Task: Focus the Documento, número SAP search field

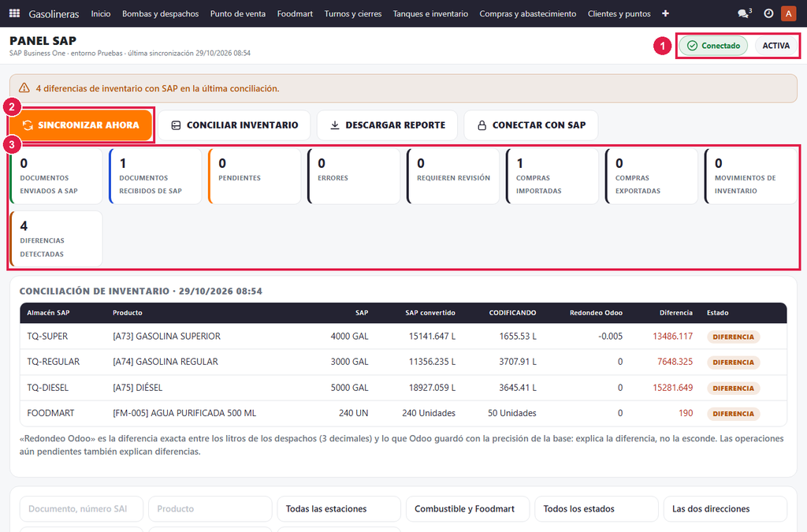Action: pos(81,509)
